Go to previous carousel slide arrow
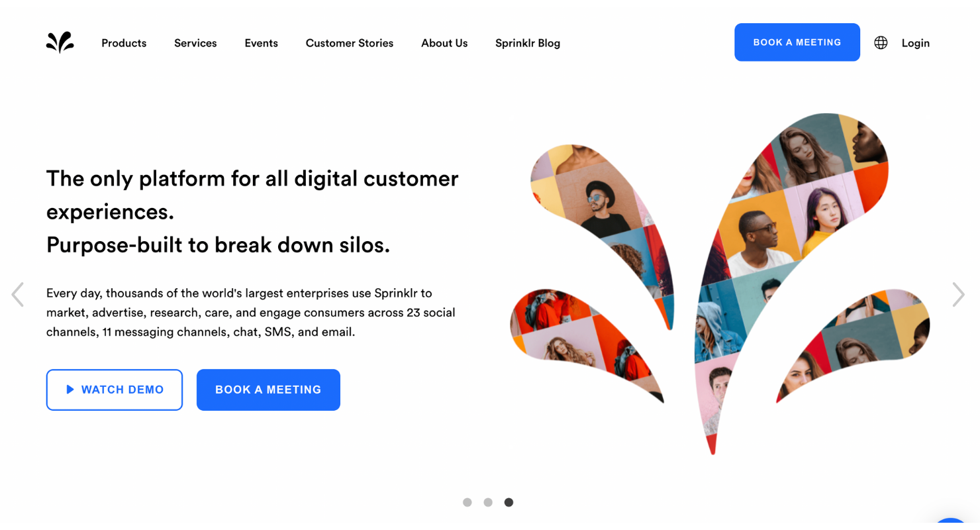This screenshot has height=530, width=980. click(x=18, y=295)
